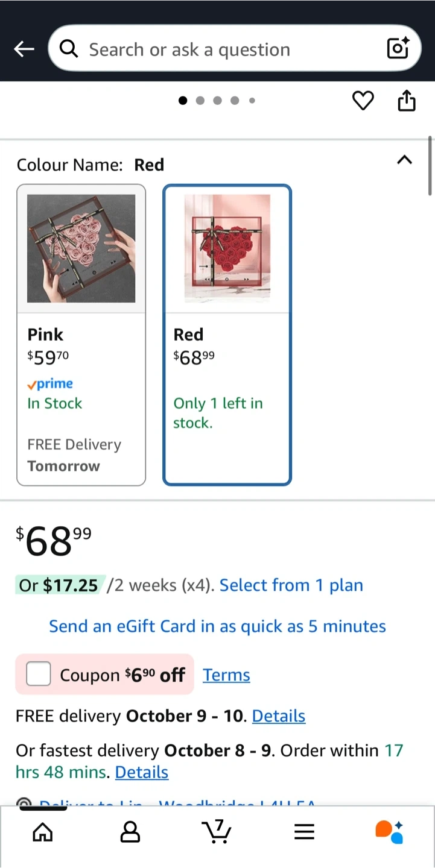
Task: Open coupon Terms link
Action: [226, 675]
